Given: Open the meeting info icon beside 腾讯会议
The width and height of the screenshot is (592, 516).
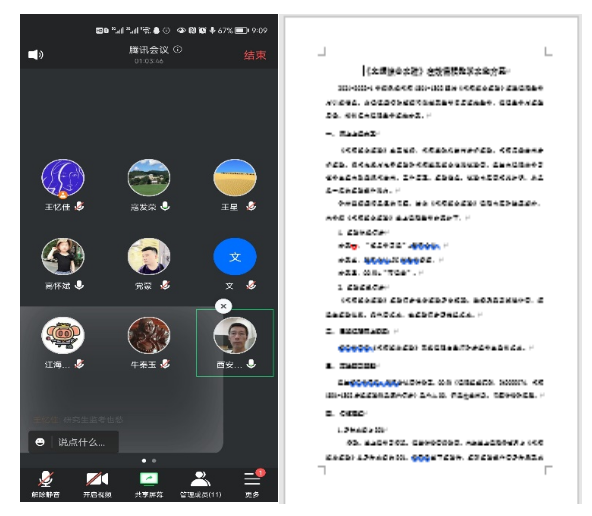Looking at the screenshot, I should pyautogui.click(x=178, y=49).
